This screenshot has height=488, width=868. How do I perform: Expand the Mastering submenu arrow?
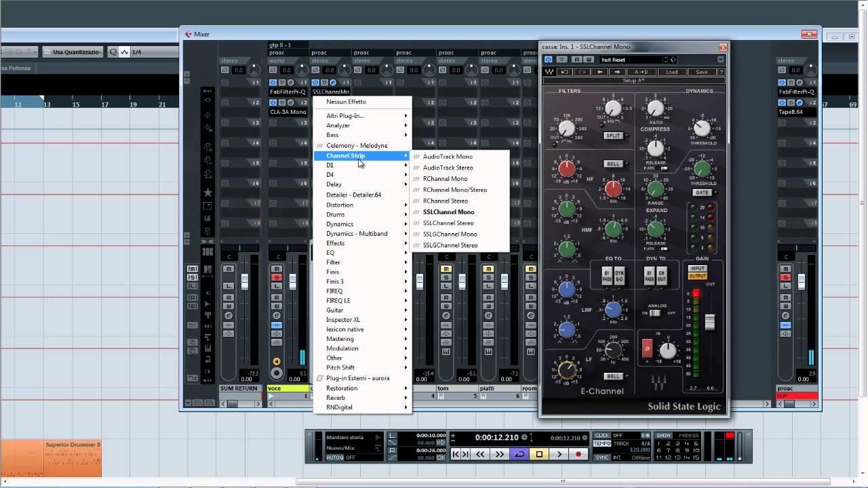click(x=406, y=339)
